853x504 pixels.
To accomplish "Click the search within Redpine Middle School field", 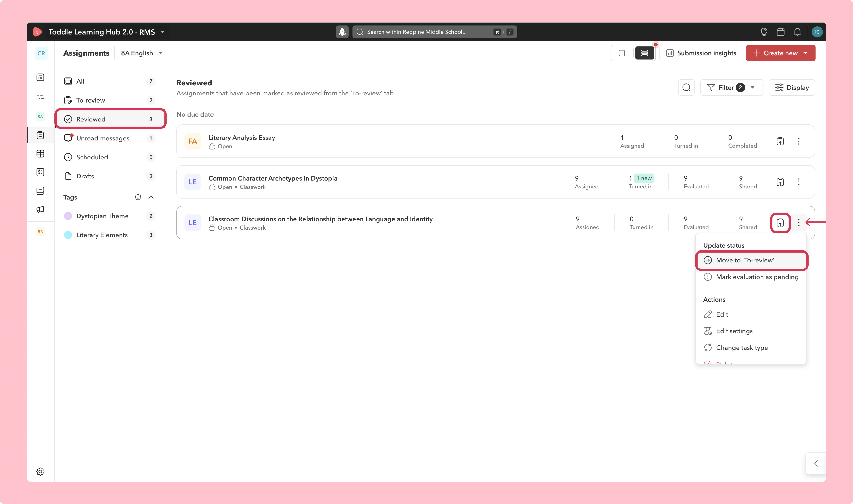I will click(x=435, y=32).
